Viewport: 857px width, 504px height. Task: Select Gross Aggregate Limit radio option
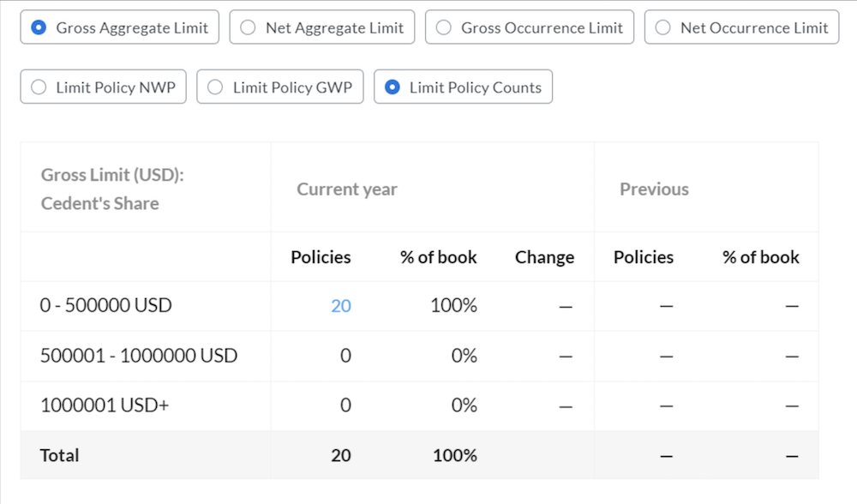point(120,27)
